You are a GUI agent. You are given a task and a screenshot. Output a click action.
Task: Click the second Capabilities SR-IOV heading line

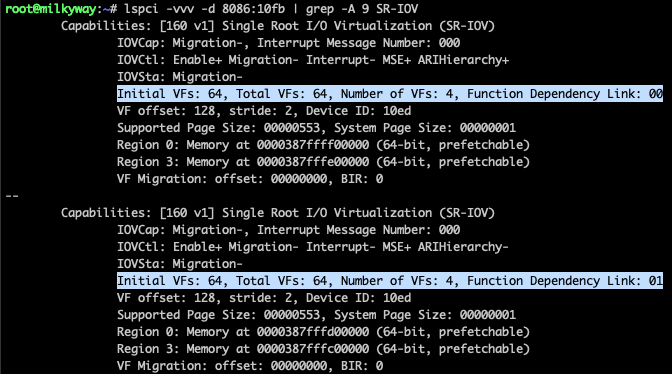tap(278, 213)
